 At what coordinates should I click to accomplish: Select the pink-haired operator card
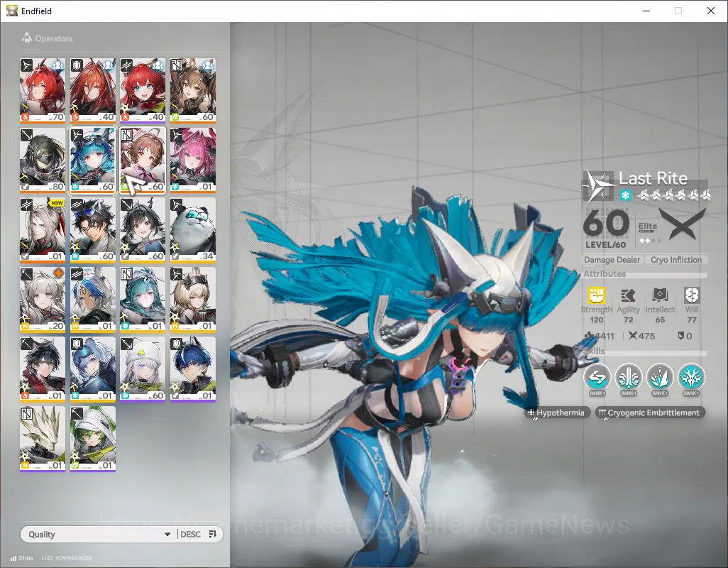[193, 160]
